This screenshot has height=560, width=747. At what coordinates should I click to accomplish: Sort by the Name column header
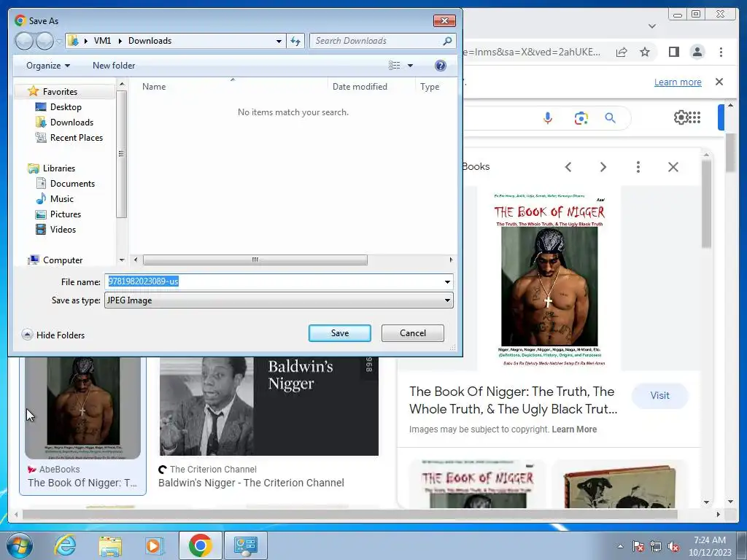(x=154, y=87)
